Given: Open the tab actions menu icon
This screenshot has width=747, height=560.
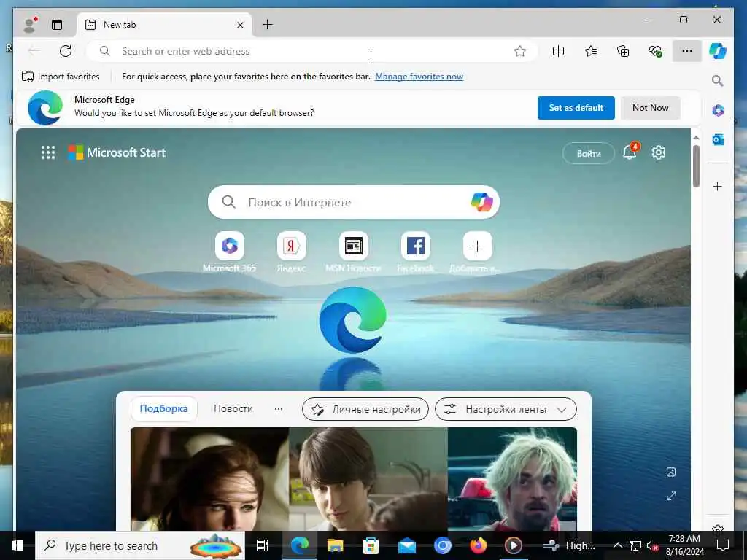Looking at the screenshot, I should [x=57, y=25].
